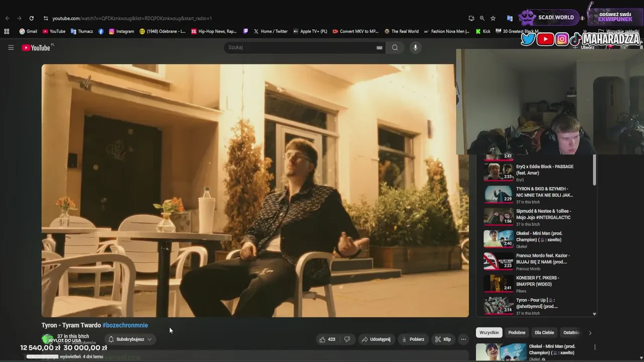This screenshot has width=644, height=362.
Task: Open options menu for recommended Okekel video
Action: pyautogui.click(x=595, y=347)
